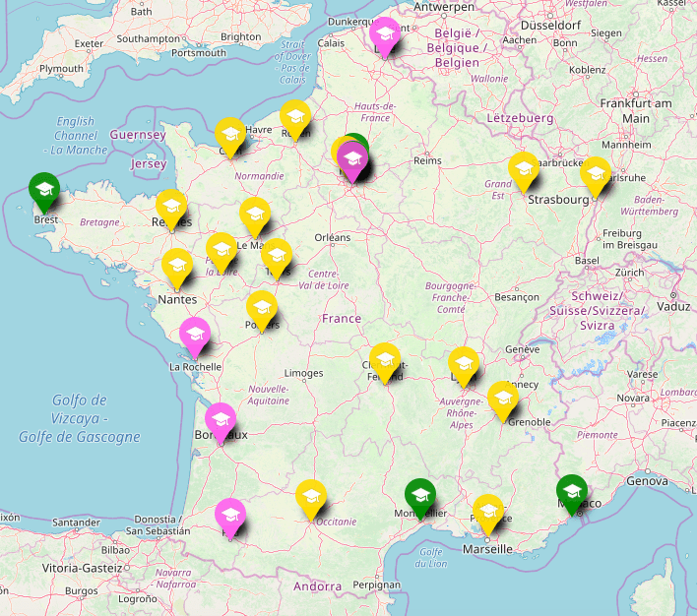Click the green marker at Brest
The image size is (697, 616).
pos(43,189)
